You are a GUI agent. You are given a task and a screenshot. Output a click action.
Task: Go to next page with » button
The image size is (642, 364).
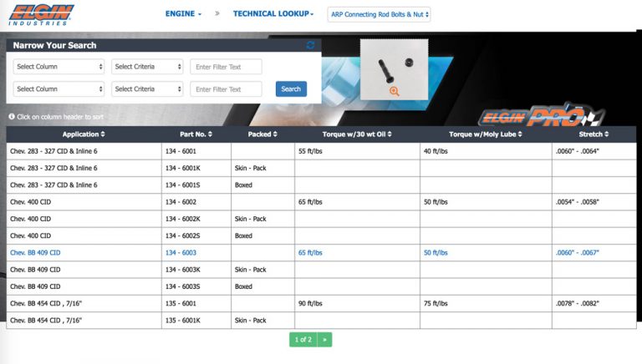(x=324, y=340)
